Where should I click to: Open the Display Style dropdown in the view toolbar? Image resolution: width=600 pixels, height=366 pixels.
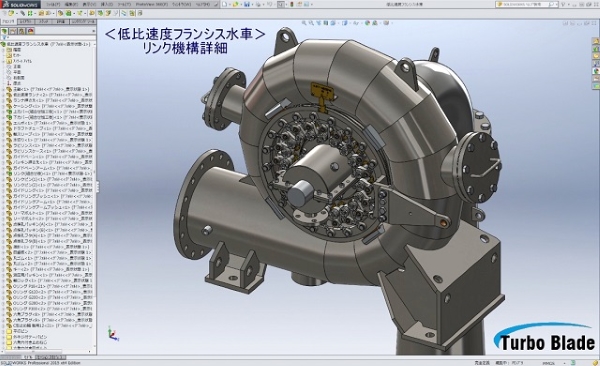click(x=346, y=23)
